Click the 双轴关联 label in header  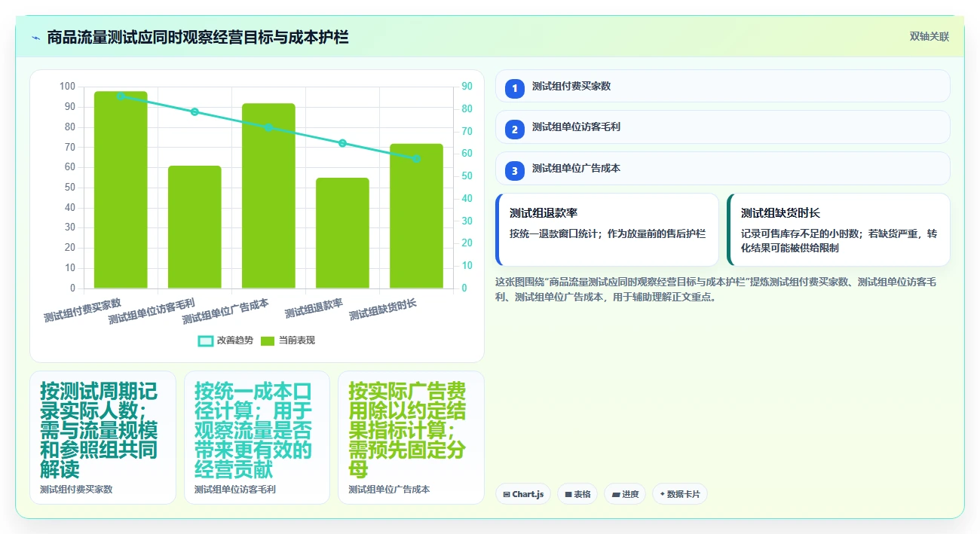[929, 36]
